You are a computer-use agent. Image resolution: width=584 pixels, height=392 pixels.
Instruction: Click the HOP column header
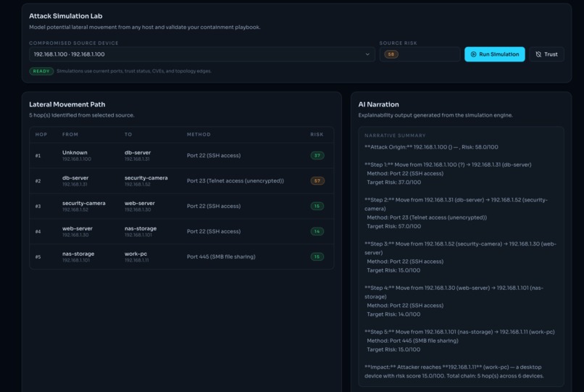pyautogui.click(x=41, y=135)
